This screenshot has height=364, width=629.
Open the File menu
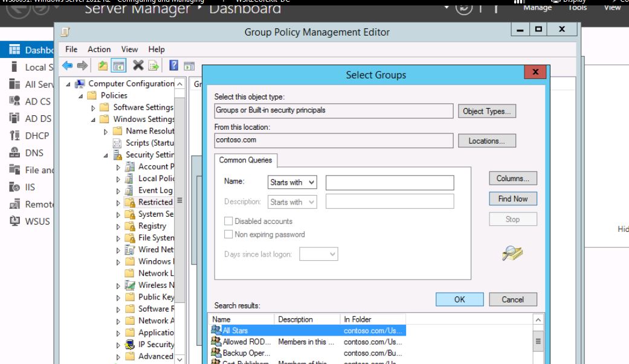[71, 49]
